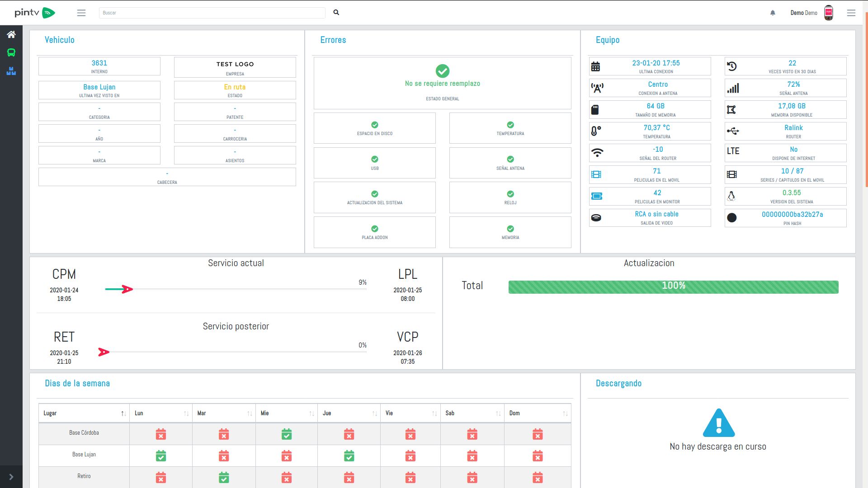Toggle Base Córdoba Miércoles calendar check
The image size is (868, 488).
point(287,434)
